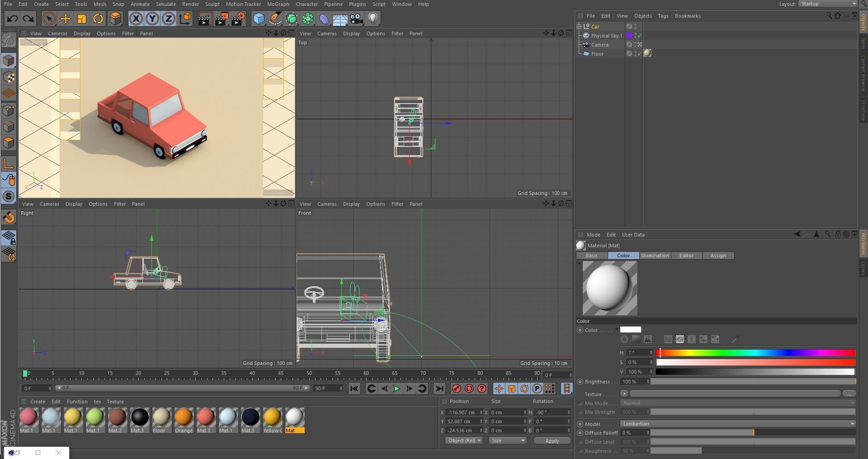Render to Picture Viewer
This screenshot has height=459, width=868.
222,19
